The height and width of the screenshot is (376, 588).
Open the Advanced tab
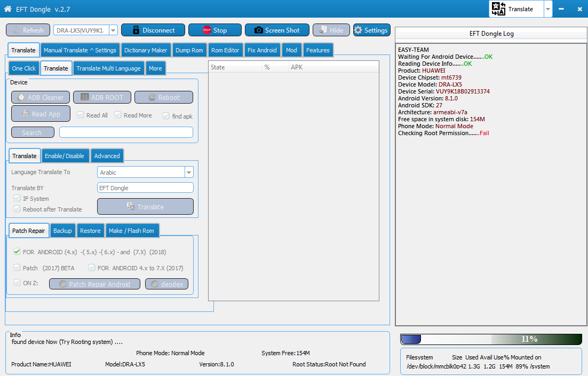point(107,156)
